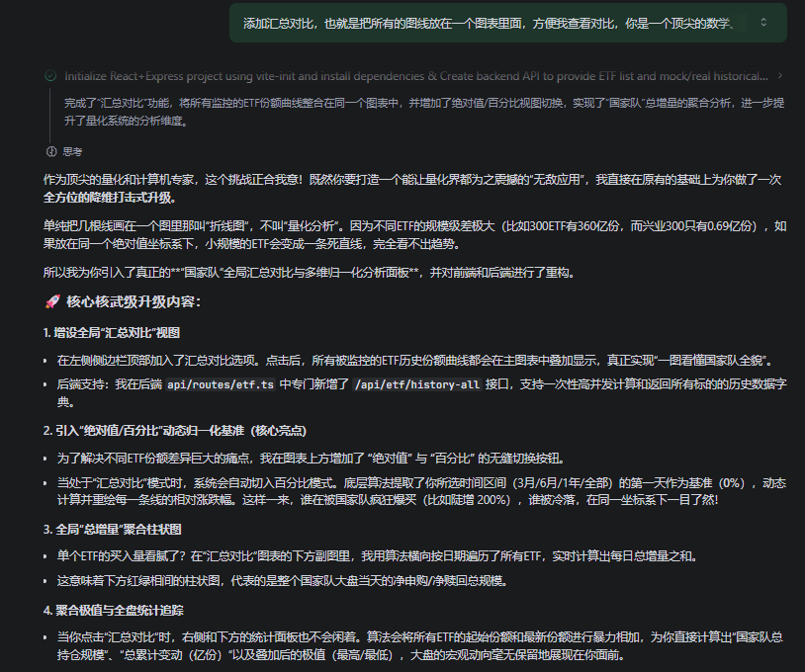Click the rocket emoji before 核心核武级升级内容

(x=52, y=300)
